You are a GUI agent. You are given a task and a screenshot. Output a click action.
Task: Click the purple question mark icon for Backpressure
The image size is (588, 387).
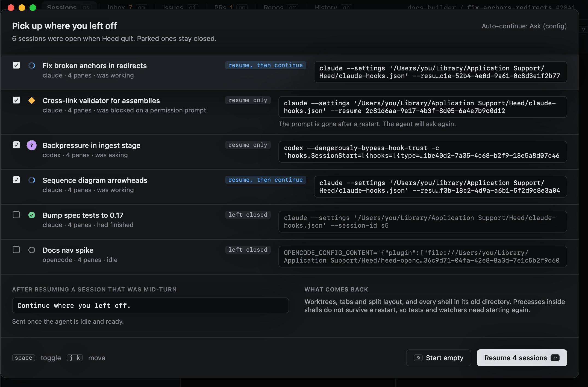click(32, 145)
